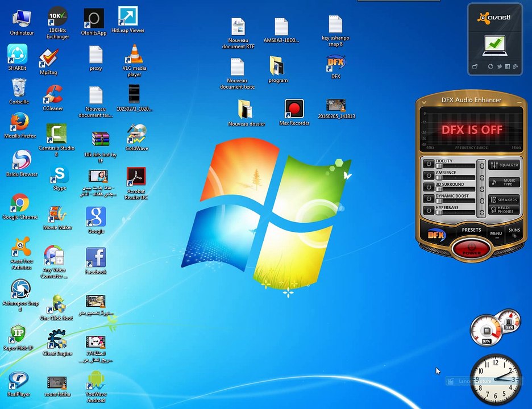Select the Max Recorder icon
This screenshot has width=532, height=409.
pos(294,112)
